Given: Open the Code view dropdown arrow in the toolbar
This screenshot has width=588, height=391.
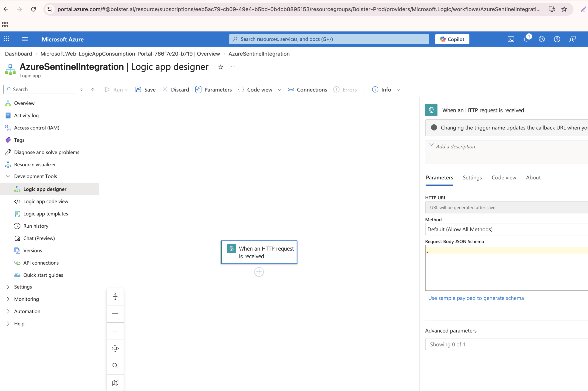Looking at the screenshot, I should (280, 90).
